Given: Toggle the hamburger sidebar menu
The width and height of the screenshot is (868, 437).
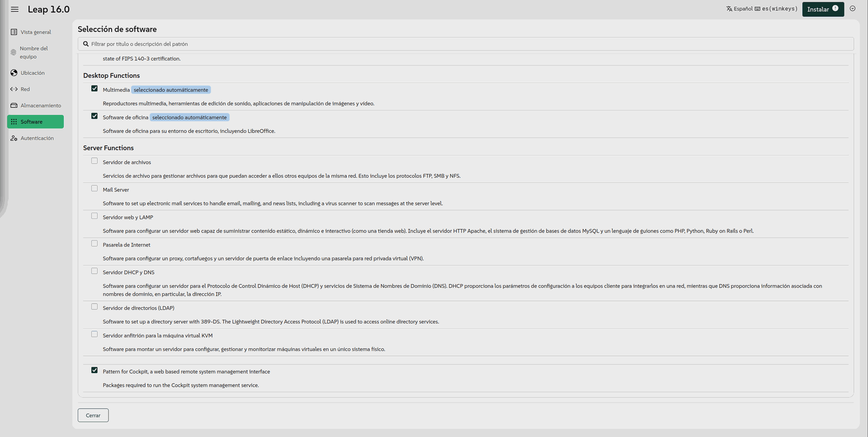Looking at the screenshot, I should click(x=15, y=9).
